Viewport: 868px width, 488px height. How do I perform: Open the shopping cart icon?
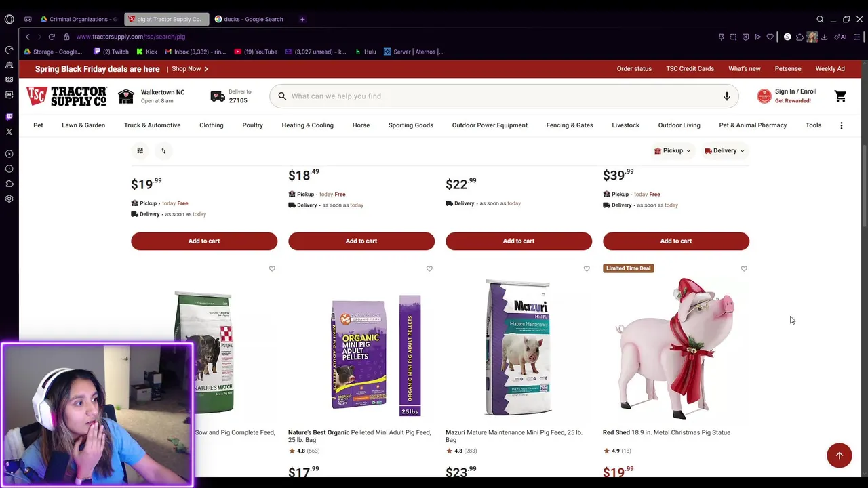click(840, 96)
